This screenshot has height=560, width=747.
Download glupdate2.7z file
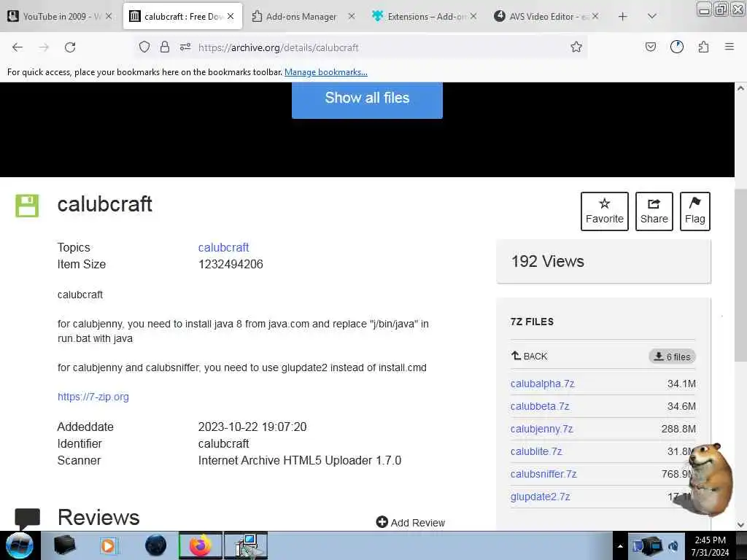541,497
